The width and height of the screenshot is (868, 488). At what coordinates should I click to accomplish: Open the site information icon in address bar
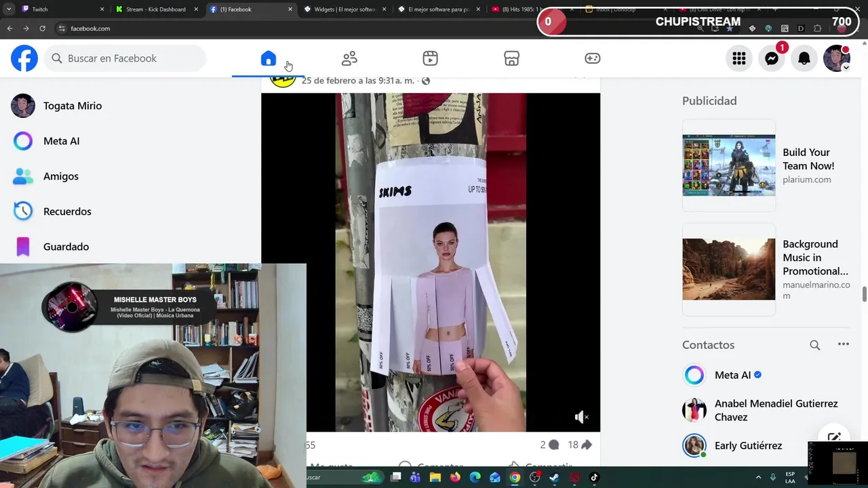point(62,28)
